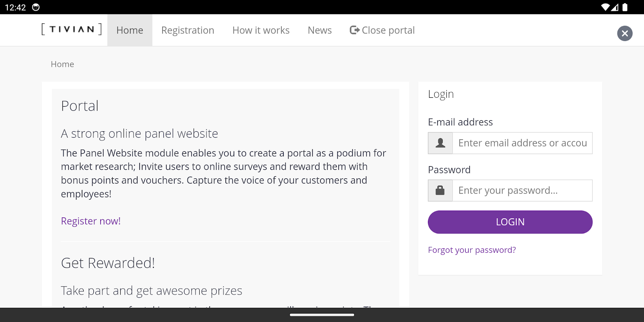The height and width of the screenshot is (322, 644).
Task: Click the lock icon beside password field
Action: tap(440, 190)
